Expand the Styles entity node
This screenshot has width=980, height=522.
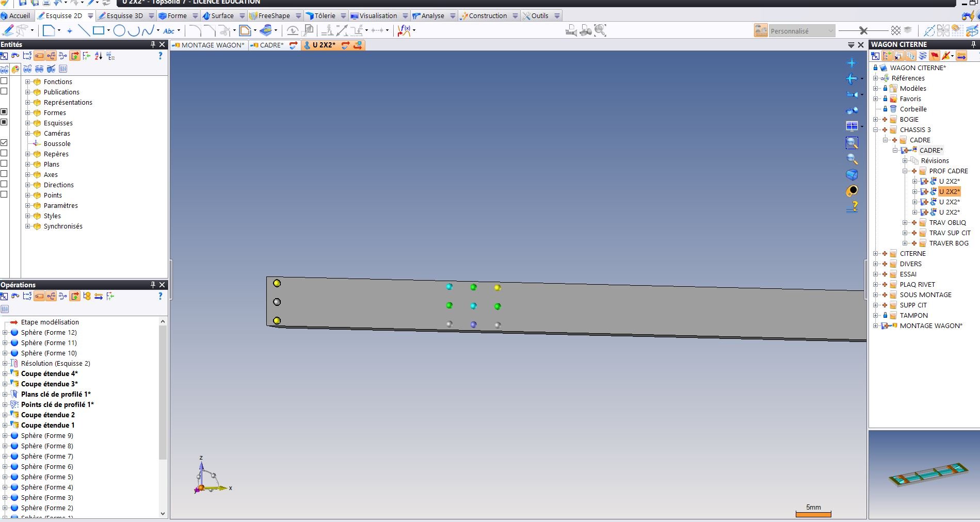tap(28, 216)
